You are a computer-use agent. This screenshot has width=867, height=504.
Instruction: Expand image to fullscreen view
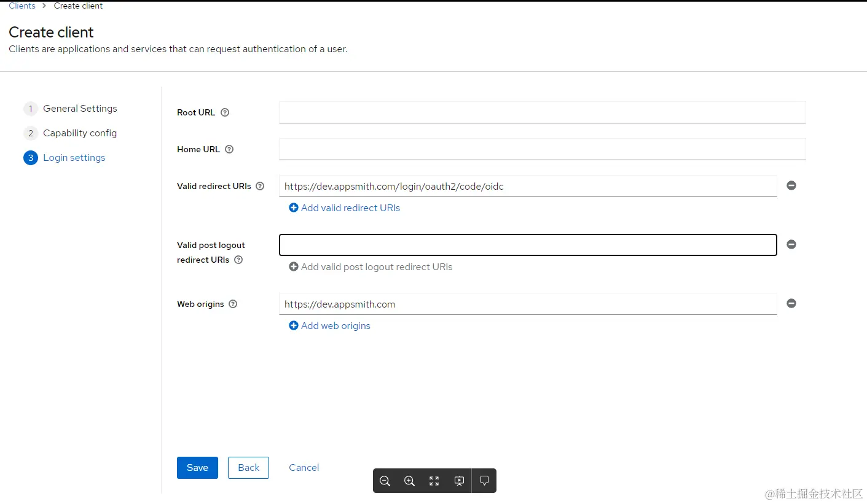coord(434,481)
